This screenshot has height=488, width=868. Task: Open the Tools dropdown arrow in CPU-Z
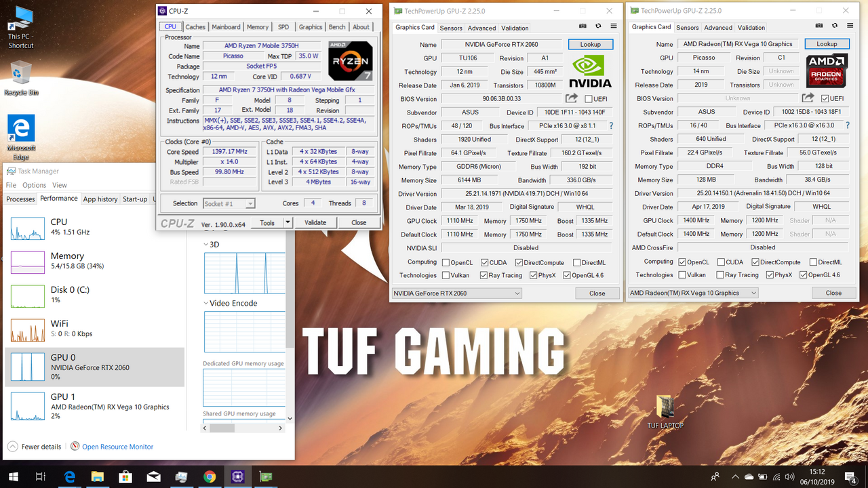tap(288, 222)
